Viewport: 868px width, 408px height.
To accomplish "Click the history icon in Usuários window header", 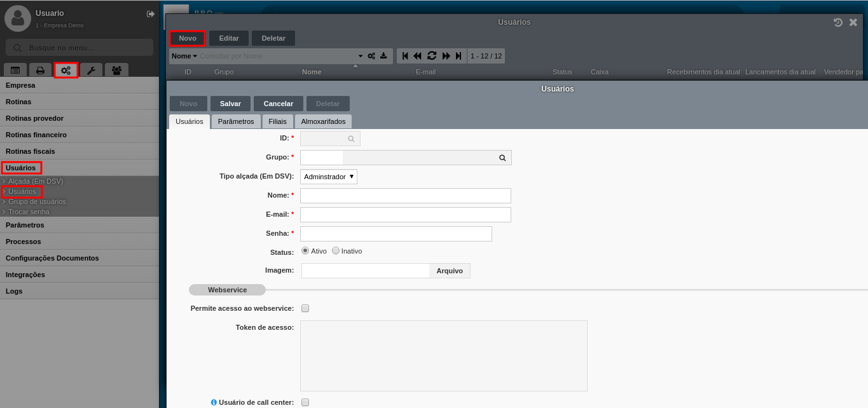I will [838, 22].
